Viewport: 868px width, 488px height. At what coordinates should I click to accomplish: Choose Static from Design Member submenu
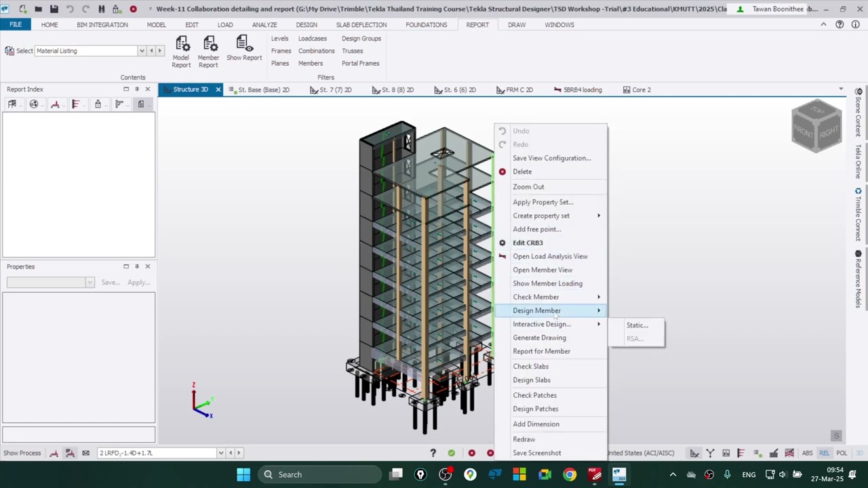(x=637, y=325)
